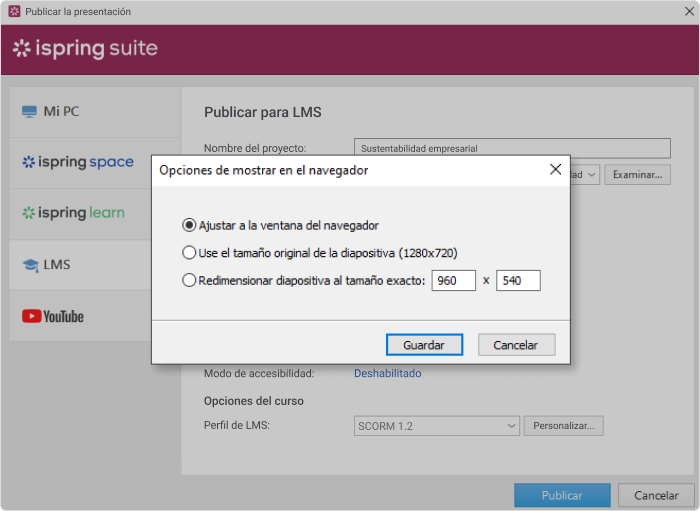
Task: Click the Guardar button
Action: tap(424, 345)
